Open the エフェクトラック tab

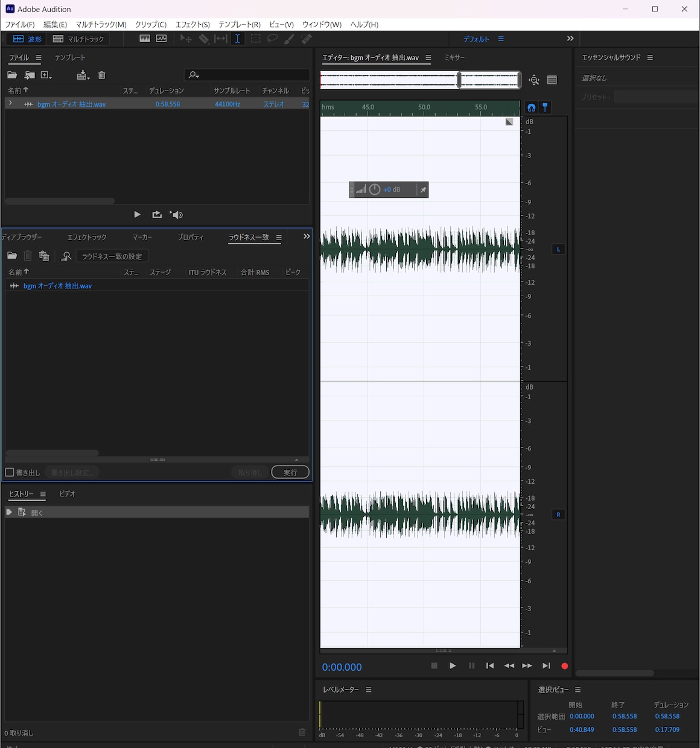pos(87,237)
